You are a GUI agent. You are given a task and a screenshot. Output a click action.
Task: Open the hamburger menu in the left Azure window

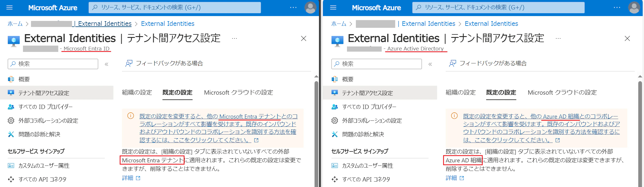[x=9, y=7]
